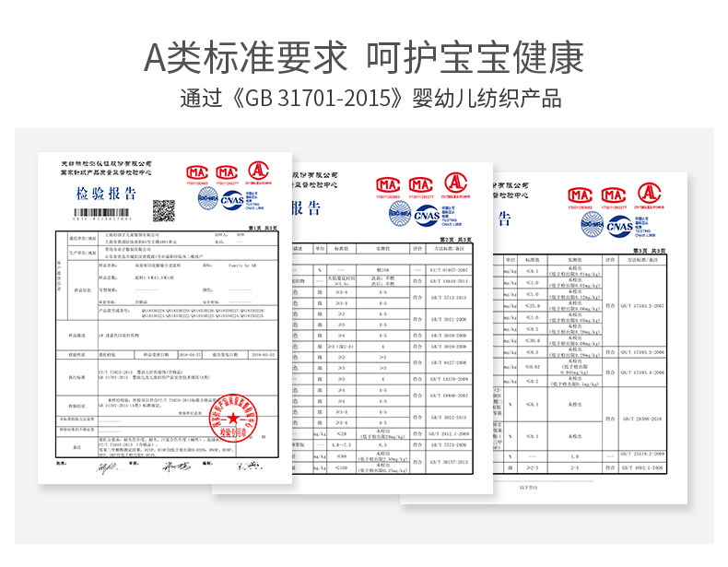Click the first MA logo on report page 2
The height and width of the screenshot is (567, 728).
(x=388, y=185)
